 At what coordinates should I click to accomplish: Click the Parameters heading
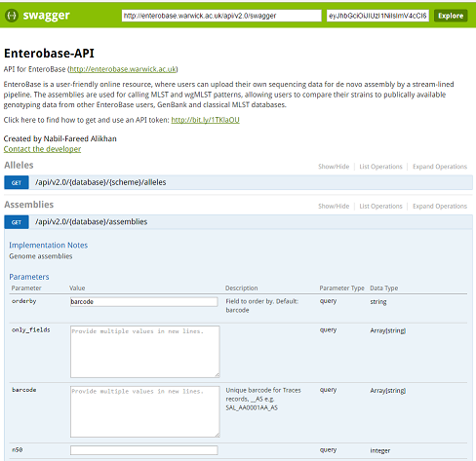29,277
